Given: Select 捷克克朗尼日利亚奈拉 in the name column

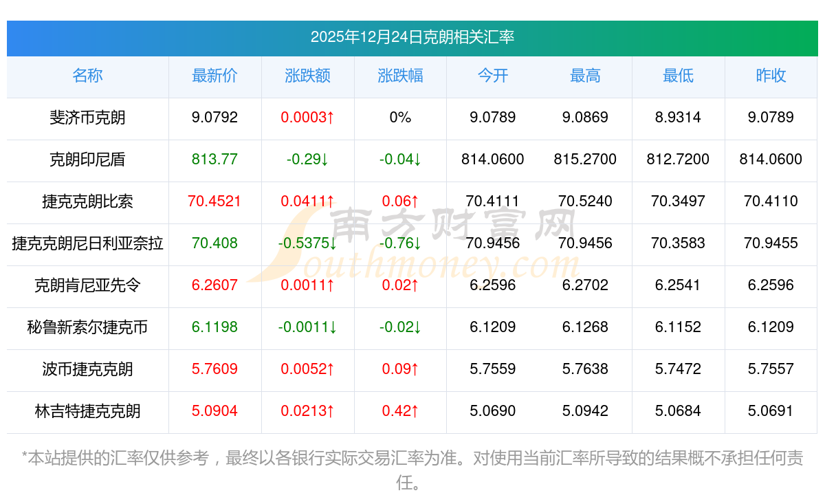Looking at the screenshot, I should click(87, 243).
